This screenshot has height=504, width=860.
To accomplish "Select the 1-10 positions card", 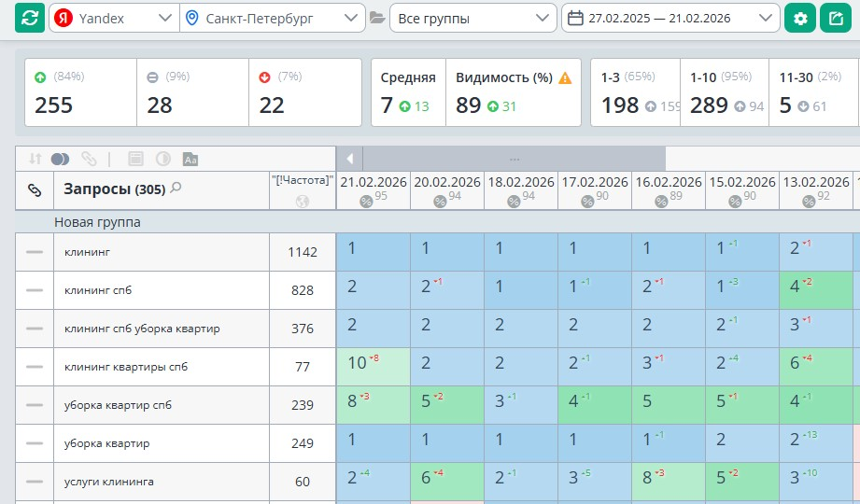I will tap(725, 92).
